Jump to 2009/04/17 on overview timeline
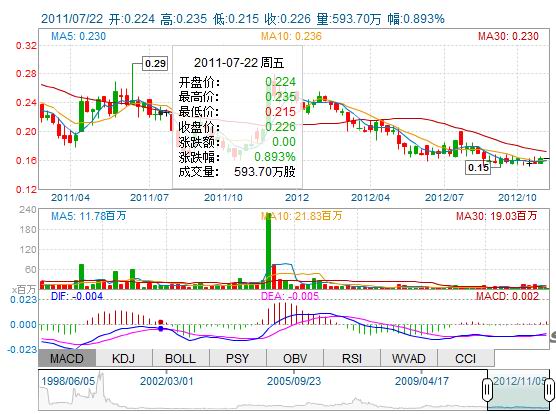This screenshot has width=556, height=414. 422,381
